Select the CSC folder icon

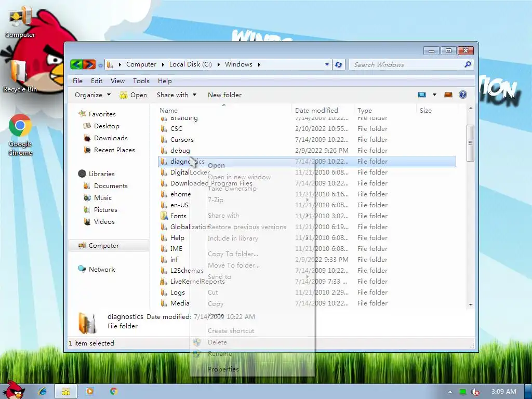[164, 129]
